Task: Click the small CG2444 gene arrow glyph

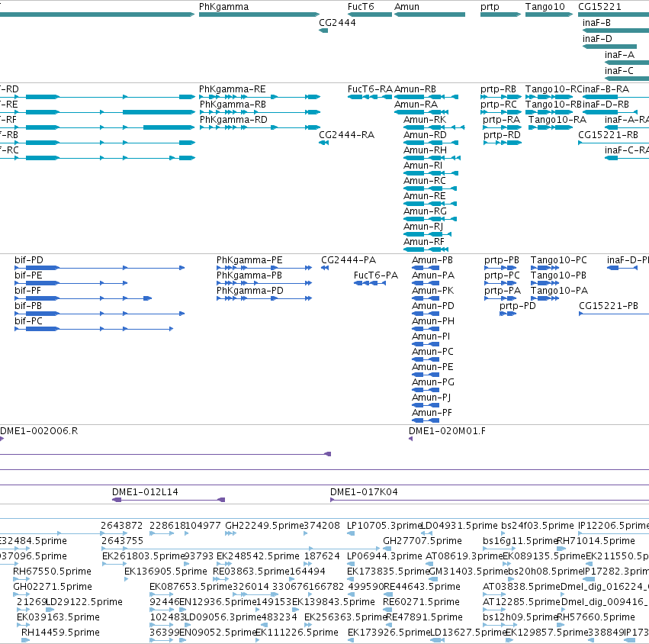Action: click(x=323, y=31)
